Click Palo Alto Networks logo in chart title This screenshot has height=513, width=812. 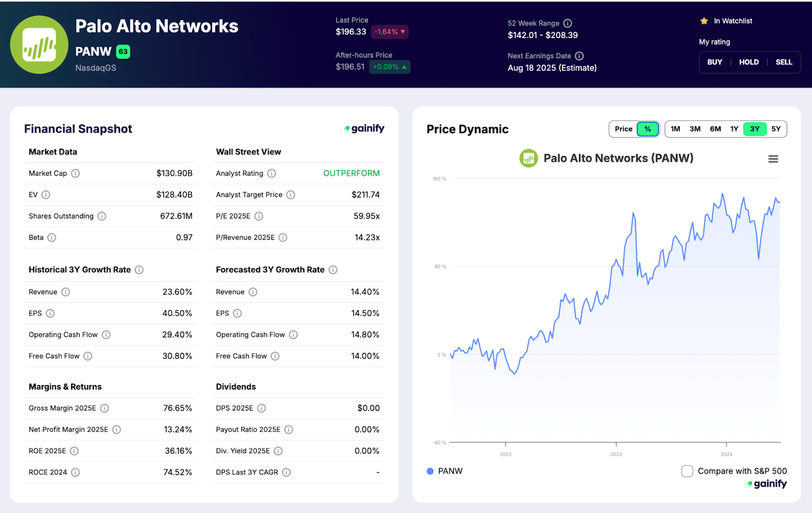point(528,158)
